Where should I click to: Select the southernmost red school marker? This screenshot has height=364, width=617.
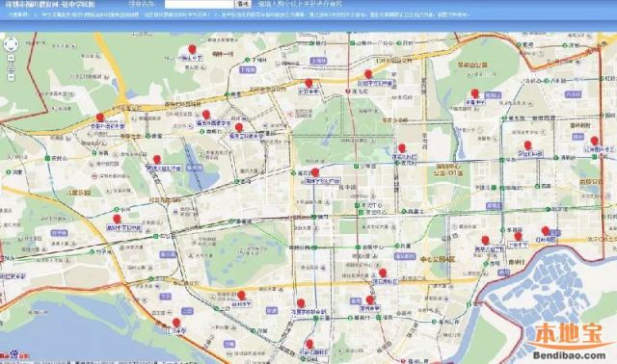coord(309,344)
